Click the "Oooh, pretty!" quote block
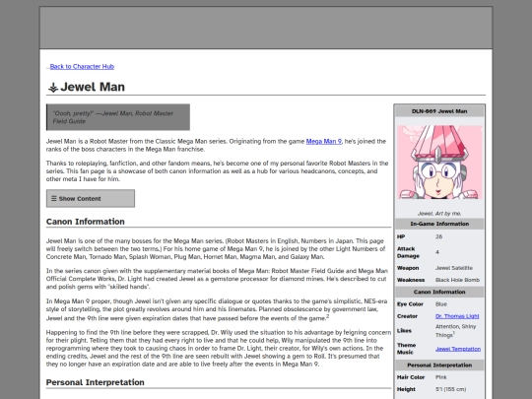This screenshot has height=399, width=532. point(118,117)
